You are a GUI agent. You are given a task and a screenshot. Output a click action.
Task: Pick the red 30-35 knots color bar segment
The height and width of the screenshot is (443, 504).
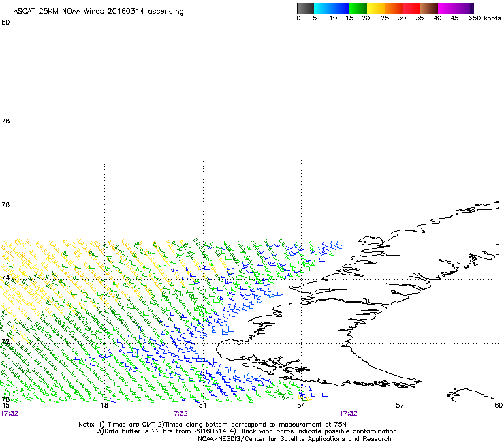pyautogui.click(x=411, y=8)
